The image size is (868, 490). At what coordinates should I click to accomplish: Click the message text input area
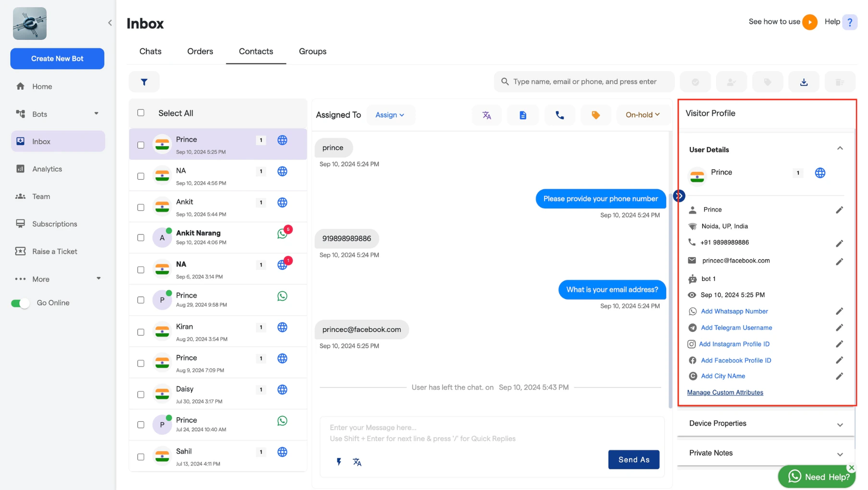pos(492,433)
